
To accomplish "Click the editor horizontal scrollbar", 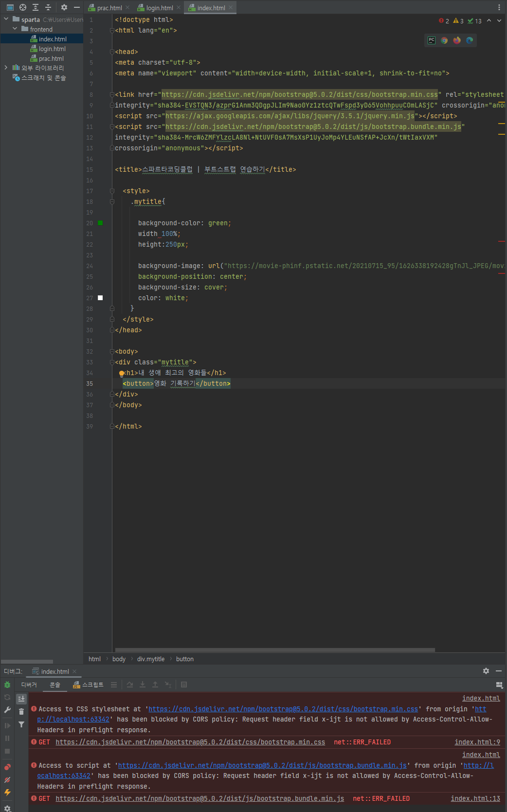I will tap(275, 650).
